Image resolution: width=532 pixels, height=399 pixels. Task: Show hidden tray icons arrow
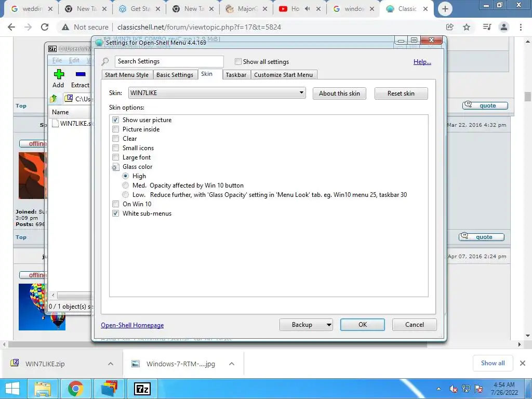(438, 389)
